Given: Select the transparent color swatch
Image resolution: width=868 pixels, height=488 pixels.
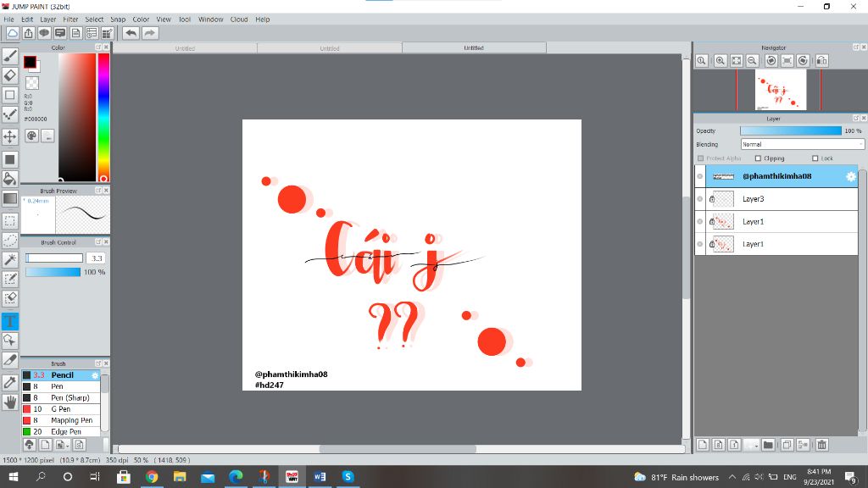Looking at the screenshot, I should [x=33, y=83].
